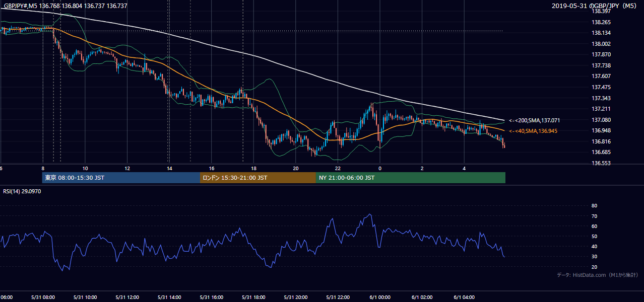
Task: Click hour tick 14 on price chart axis
Action: click(169, 168)
